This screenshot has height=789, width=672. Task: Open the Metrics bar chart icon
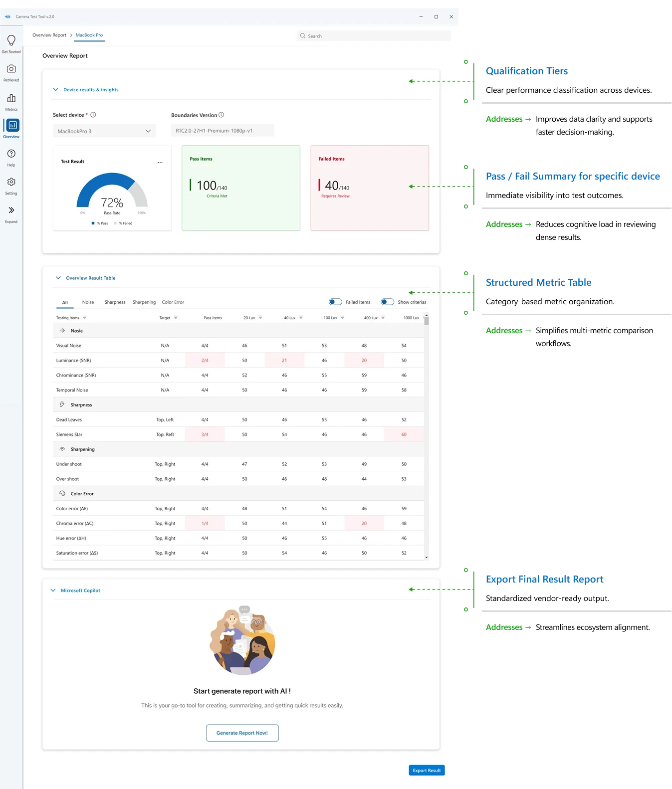[11, 98]
